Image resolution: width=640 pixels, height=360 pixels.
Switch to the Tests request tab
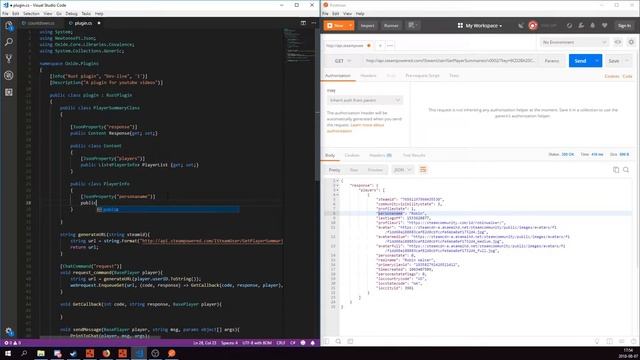pyautogui.click(x=454, y=76)
